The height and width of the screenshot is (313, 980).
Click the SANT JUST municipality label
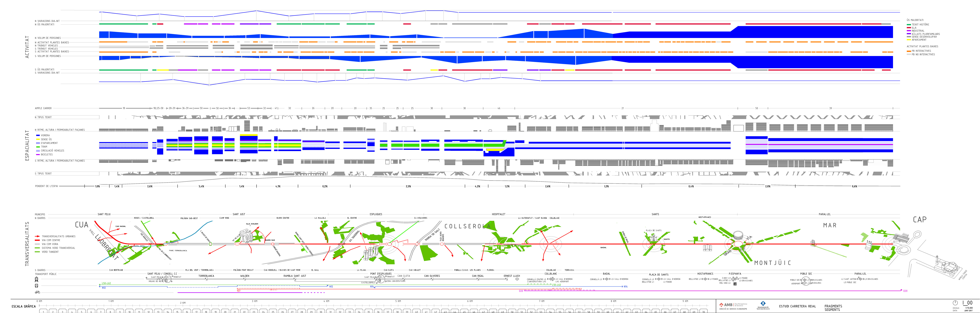[x=239, y=214]
